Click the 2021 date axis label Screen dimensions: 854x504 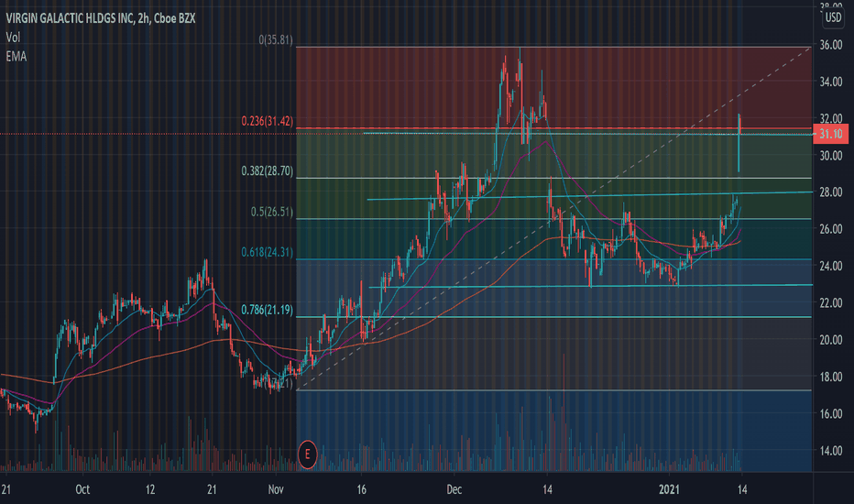click(x=670, y=489)
